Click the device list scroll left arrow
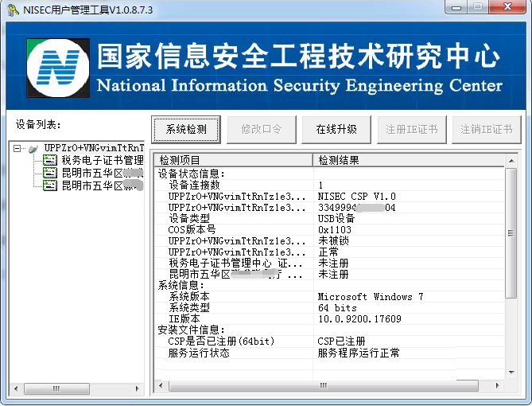Image resolution: width=532 pixels, height=406 pixels. click(x=16, y=388)
